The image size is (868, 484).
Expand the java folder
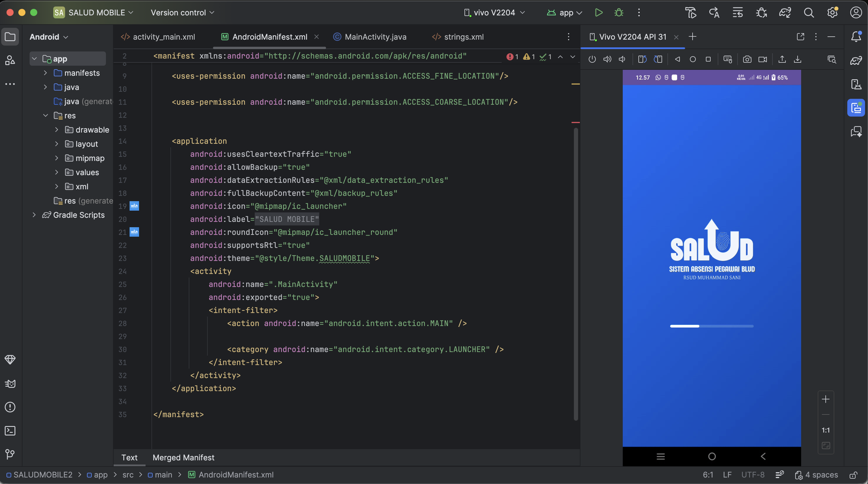[45, 87]
